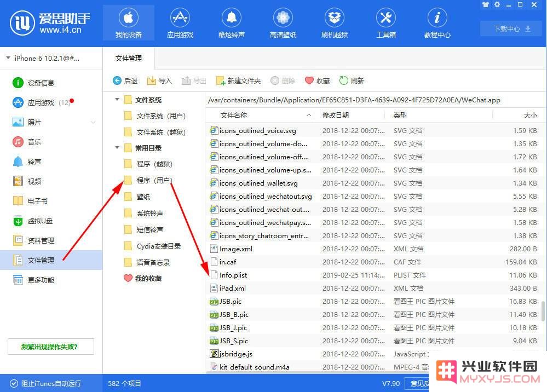Click the 频繁出现操作失败? link button
Image resolution: width=547 pixels, height=392 pixels.
pyautogui.click(x=51, y=347)
